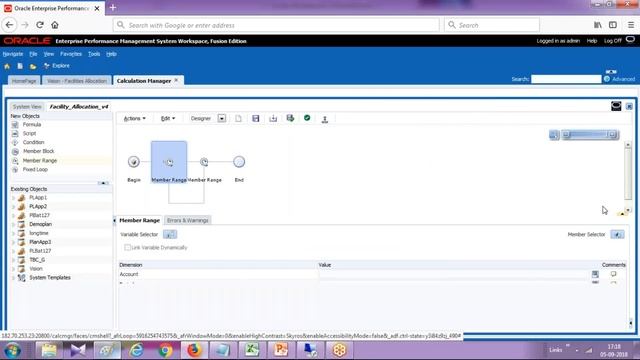Open member selector icon in Account row

click(x=595, y=274)
